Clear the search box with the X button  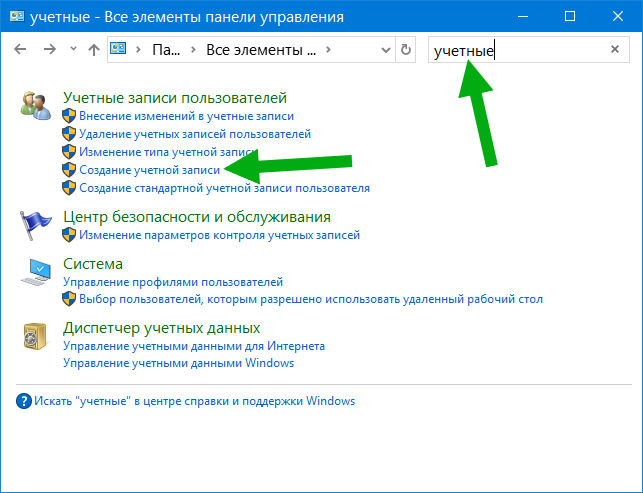click(615, 49)
